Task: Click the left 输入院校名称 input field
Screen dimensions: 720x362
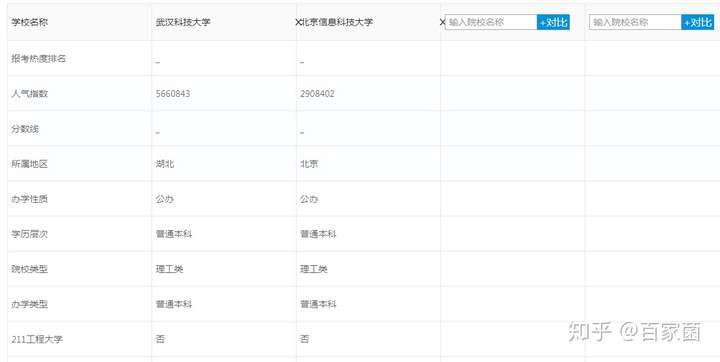Action: tap(491, 22)
